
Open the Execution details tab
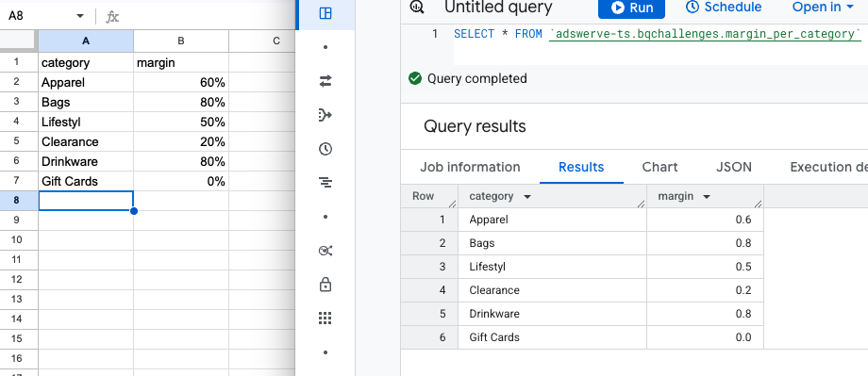(x=828, y=167)
